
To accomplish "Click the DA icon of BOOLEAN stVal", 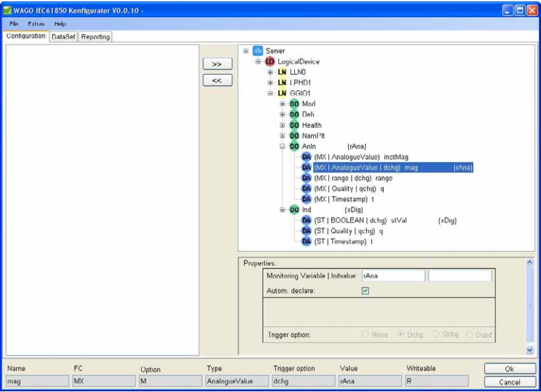I will click(x=306, y=220).
